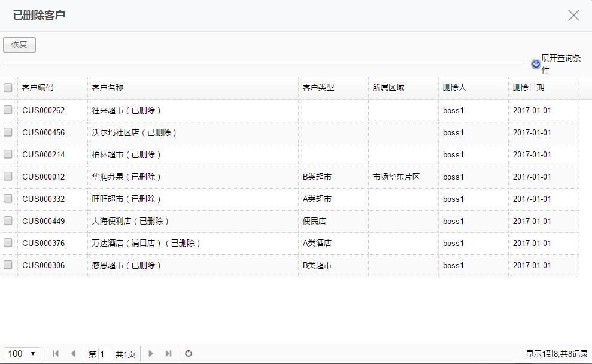592x364 pixels.
Task: Go to next page arrow
Action: click(151, 354)
